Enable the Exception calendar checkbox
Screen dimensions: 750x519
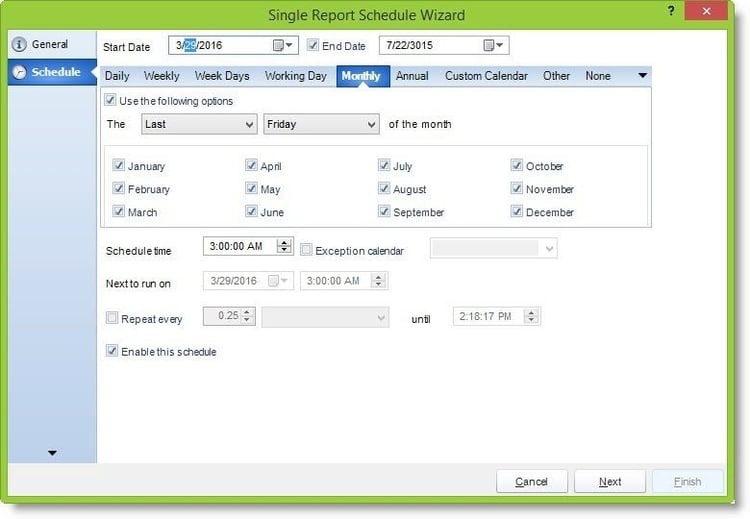(306, 250)
